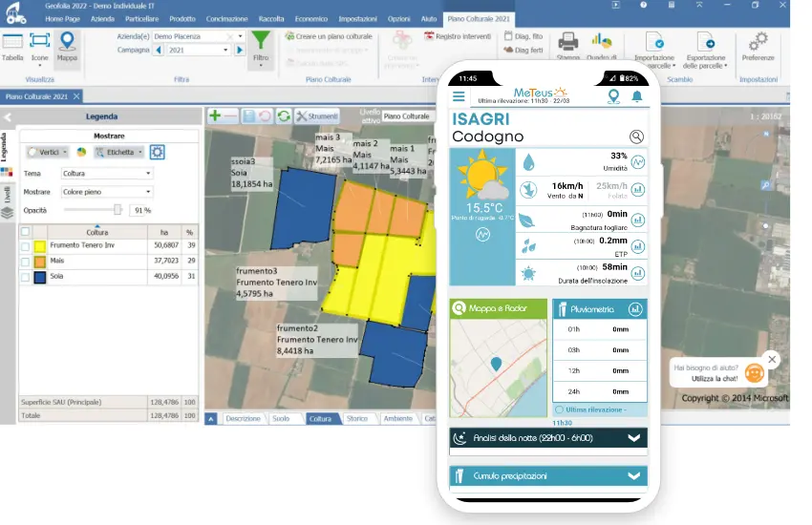This screenshot has width=812, height=525.
Task: Check the Mais row checkbox
Action: coord(26,262)
